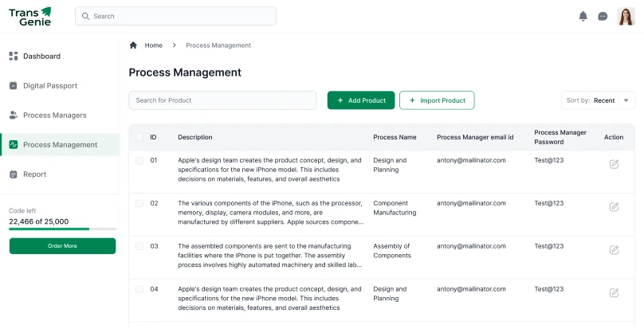The width and height of the screenshot is (644, 329).
Task: Click the Digital Passport sidebar icon
Action: click(14, 85)
